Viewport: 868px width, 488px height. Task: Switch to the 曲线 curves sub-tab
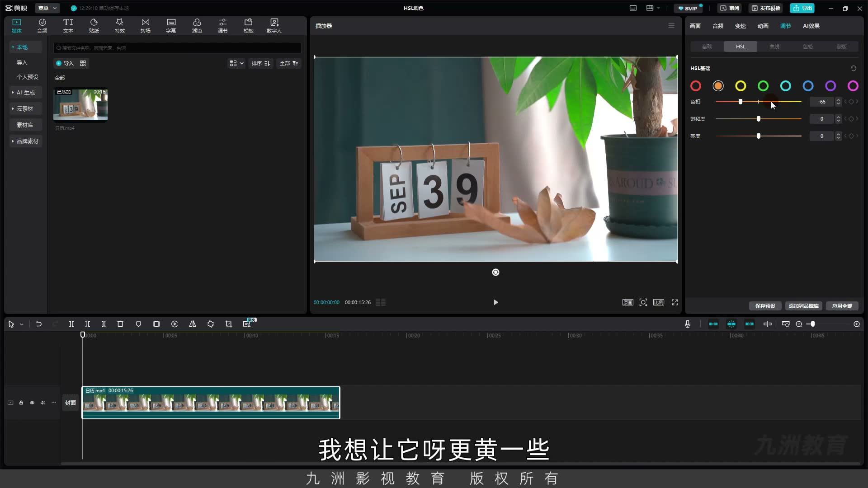click(774, 47)
